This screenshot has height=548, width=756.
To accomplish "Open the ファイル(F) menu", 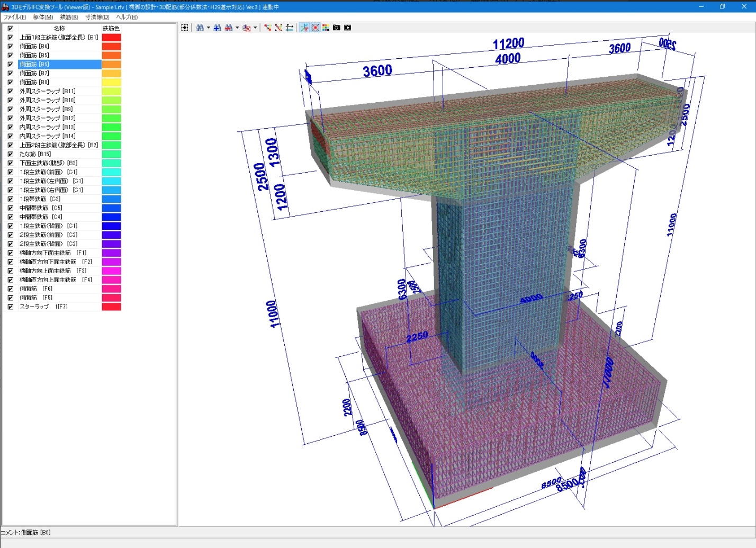I will (x=15, y=17).
